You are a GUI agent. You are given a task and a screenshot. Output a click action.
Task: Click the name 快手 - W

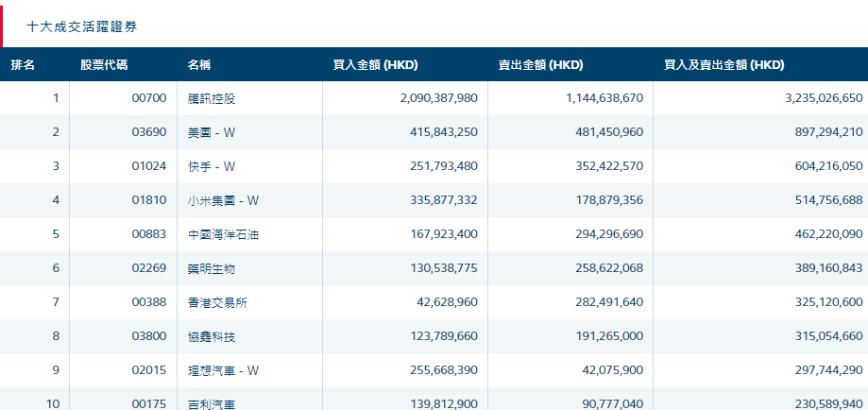[212, 167]
